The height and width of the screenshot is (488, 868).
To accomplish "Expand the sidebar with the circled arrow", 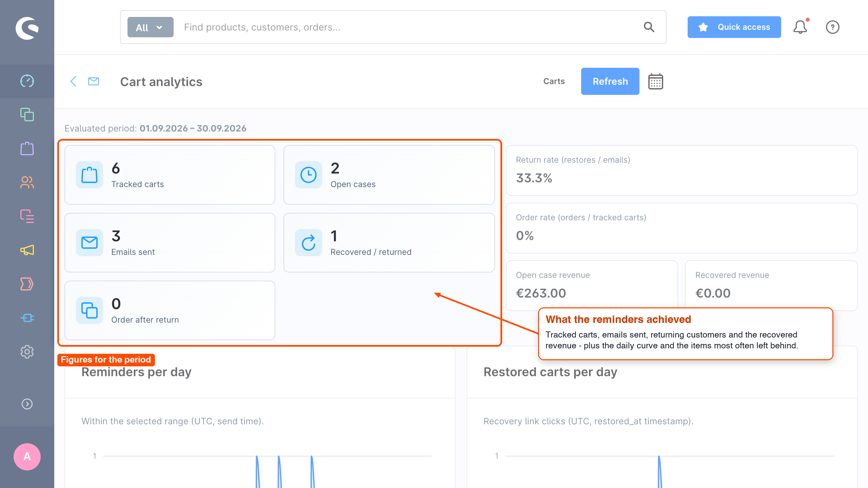I will tap(27, 404).
